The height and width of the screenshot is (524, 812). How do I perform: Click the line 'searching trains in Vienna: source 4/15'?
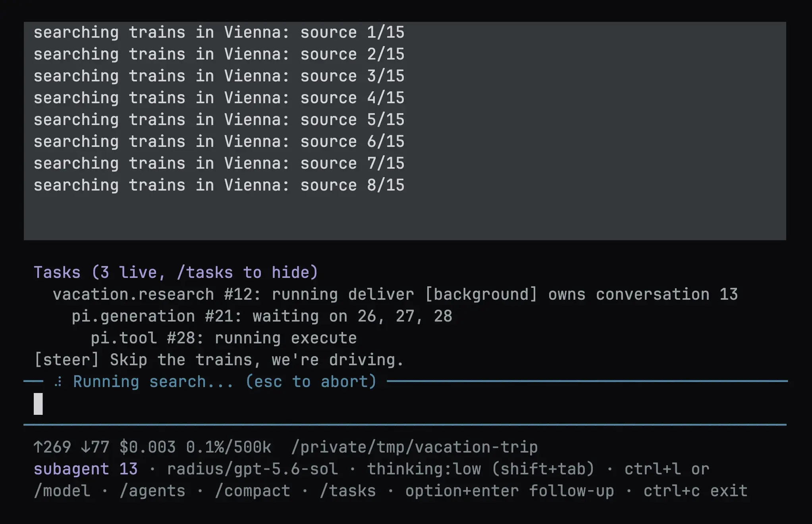pos(219,98)
